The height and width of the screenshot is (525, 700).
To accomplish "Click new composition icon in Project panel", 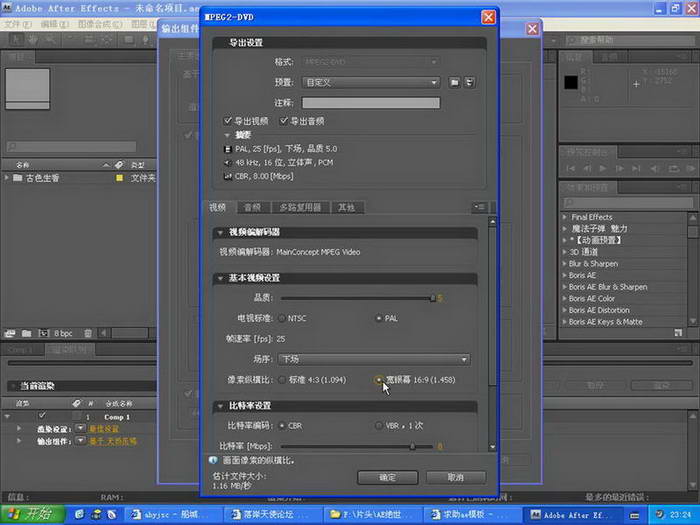I will (x=43, y=333).
